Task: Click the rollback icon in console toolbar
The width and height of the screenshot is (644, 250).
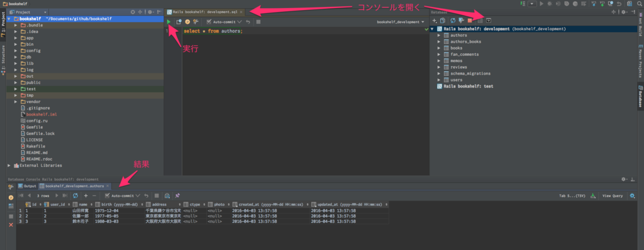Action: 248,22
